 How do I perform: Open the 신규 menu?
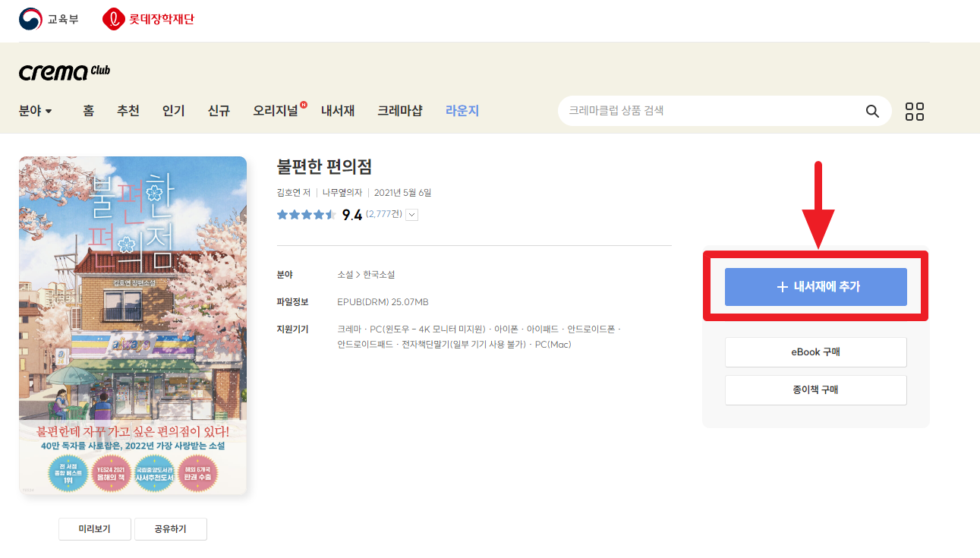[219, 111]
